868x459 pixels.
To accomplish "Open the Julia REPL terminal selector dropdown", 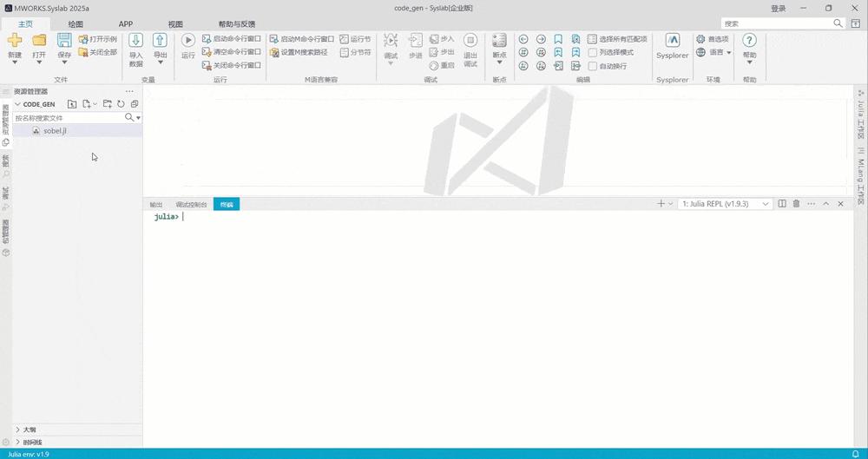I will point(725,204).
